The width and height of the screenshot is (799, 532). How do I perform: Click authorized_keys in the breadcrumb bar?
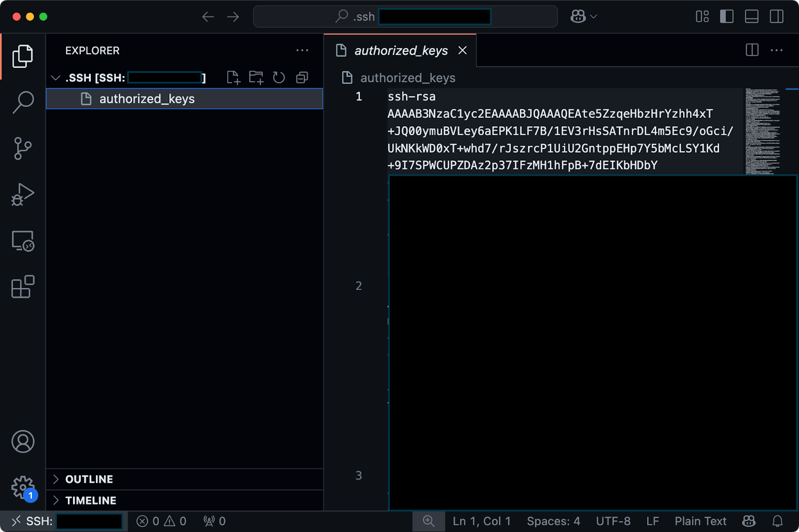(407, 78)
